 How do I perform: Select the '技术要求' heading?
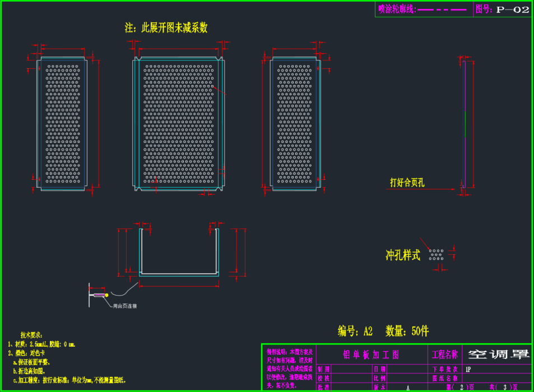[35, 334]
